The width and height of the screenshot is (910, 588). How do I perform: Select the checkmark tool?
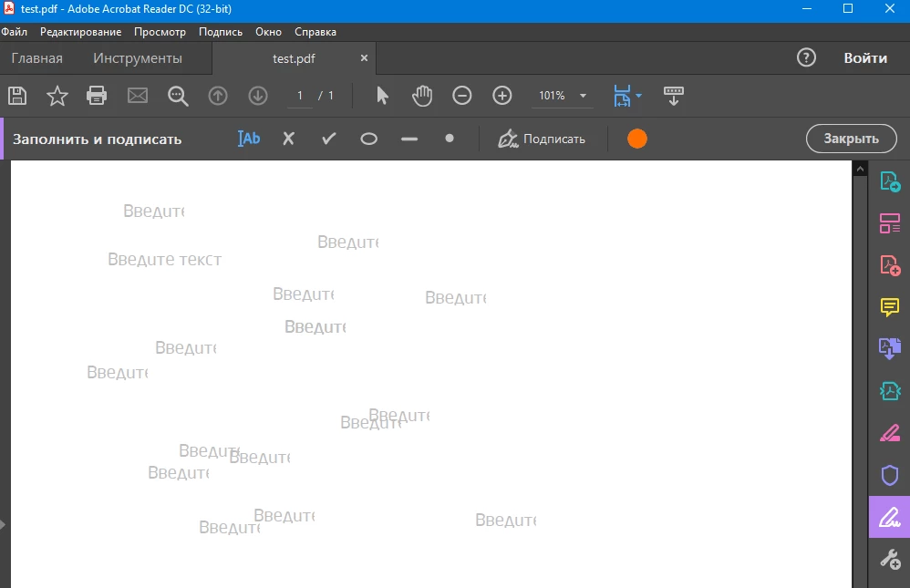click(328, 139)
